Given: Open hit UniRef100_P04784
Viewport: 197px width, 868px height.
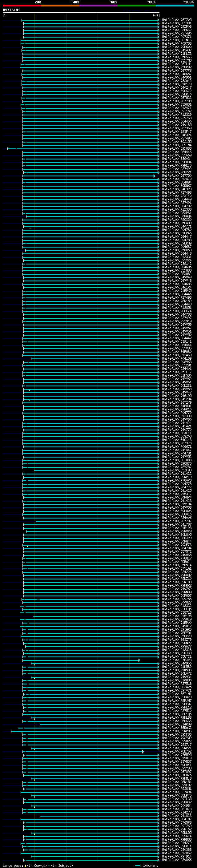Looking at the screenshot, I should click(x=177, y=548).
